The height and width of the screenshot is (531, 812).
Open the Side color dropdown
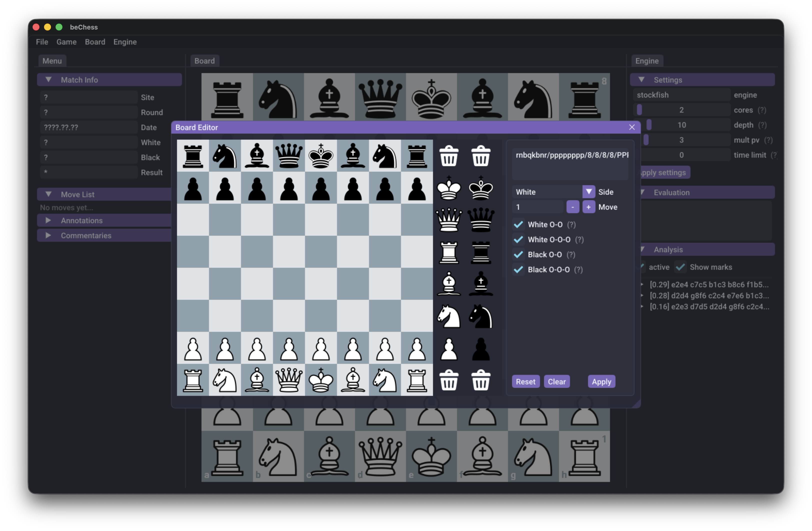(588, 192)
